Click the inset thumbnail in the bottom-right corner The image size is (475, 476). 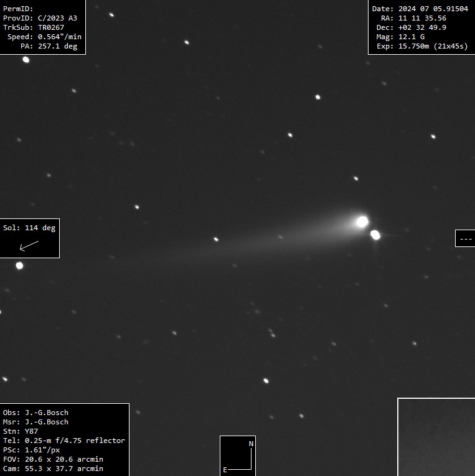pos(436,437)
